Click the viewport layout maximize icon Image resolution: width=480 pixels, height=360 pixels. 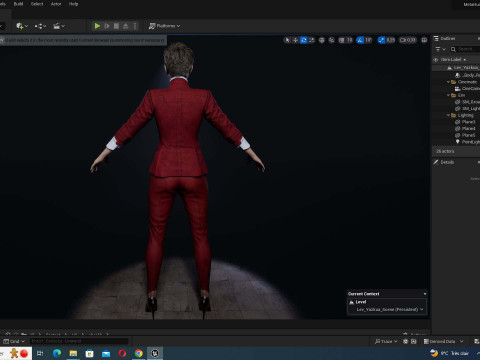coord(424,40)
